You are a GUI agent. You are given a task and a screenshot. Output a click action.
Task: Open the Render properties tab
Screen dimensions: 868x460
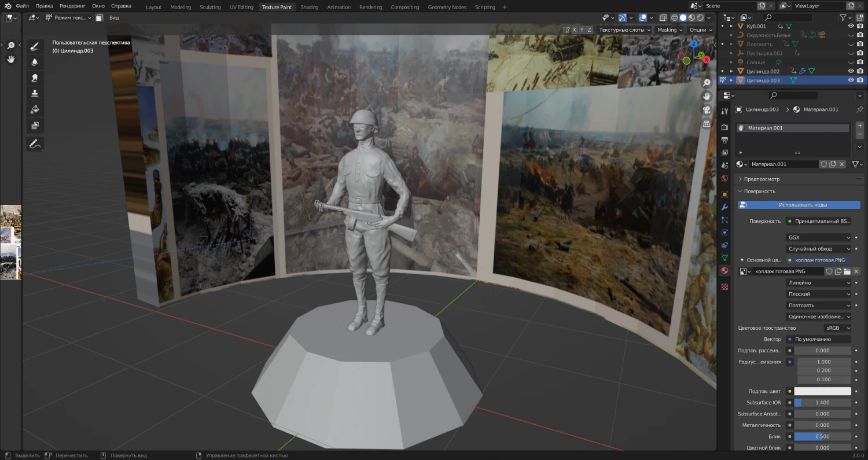click(724, 127)
